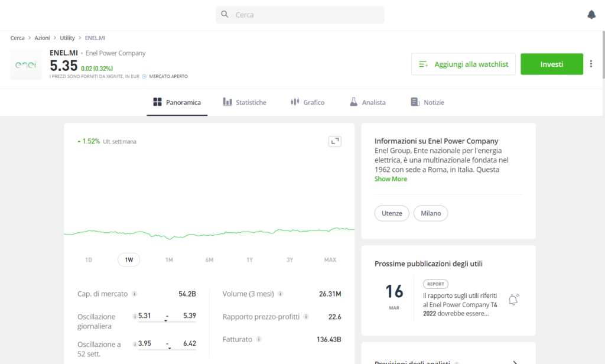Image resolution: width=605 pixels, height=364 pixels.
Task: Switch to the Statistiche tab
Action: (245, 102)
